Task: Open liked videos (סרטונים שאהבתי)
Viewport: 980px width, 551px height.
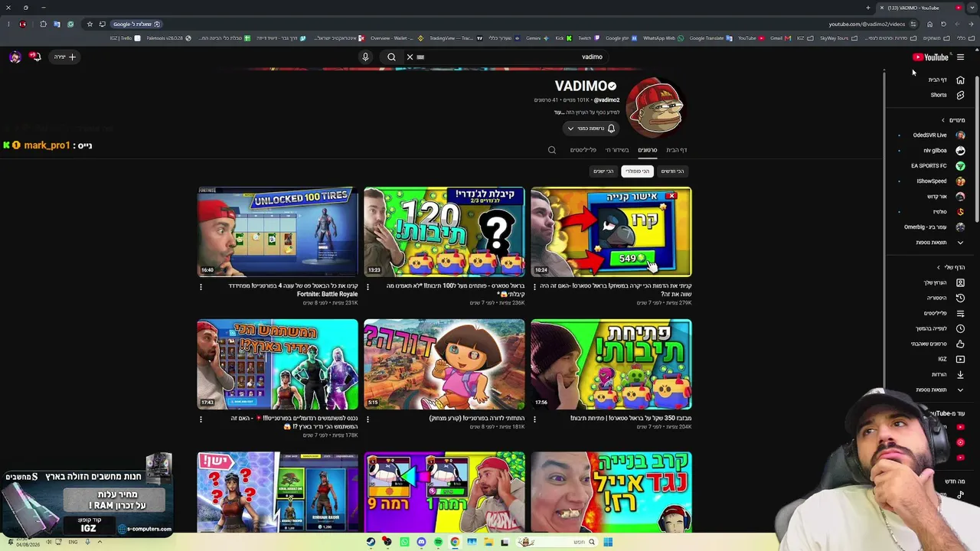Action: click(938, 344)
